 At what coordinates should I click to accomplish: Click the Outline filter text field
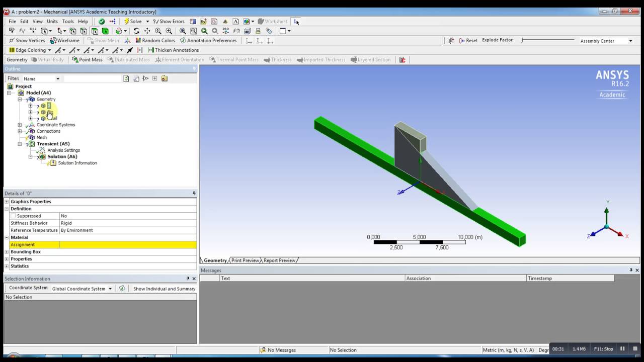coord(93,79)
